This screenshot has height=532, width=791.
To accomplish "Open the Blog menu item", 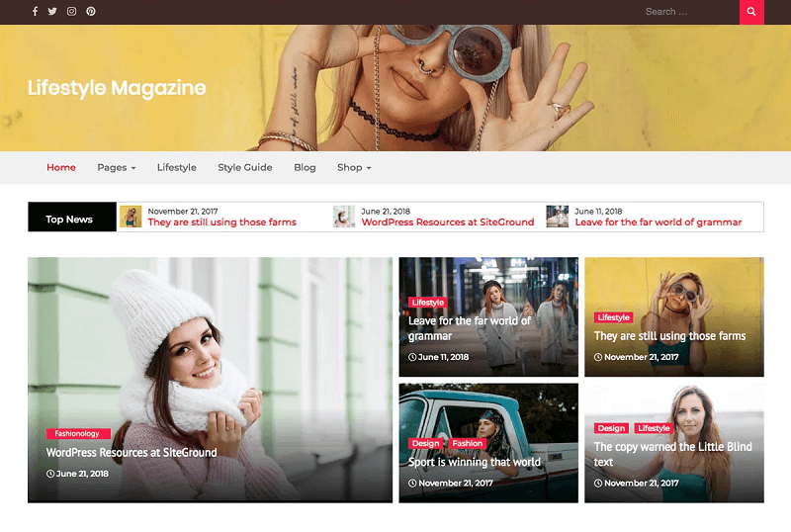I will [x=305, y=167].
